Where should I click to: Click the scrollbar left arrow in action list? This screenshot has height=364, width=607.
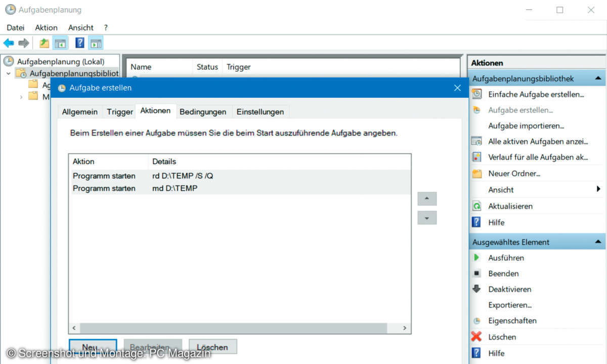click(75, 328)
